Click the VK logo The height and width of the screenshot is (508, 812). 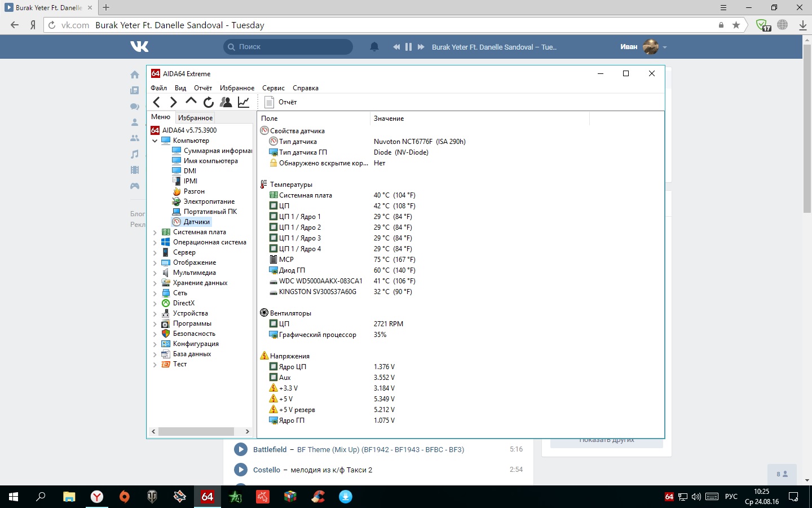pos(139,47)
